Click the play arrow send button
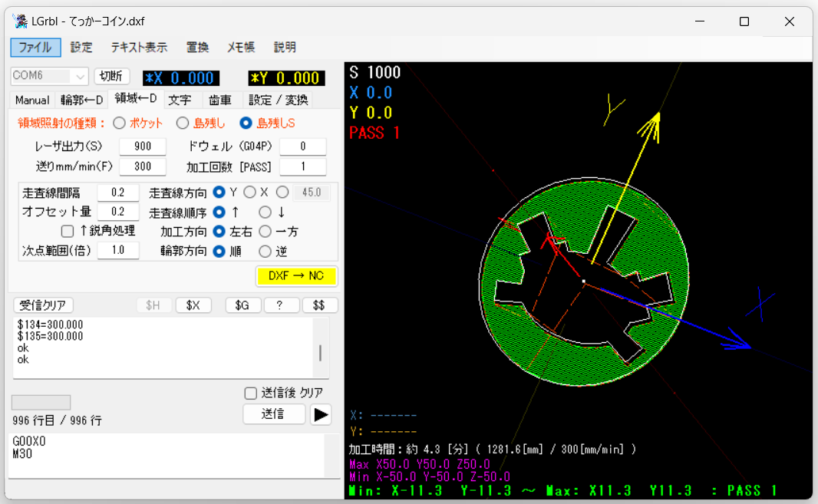The width and height of the screenshot is (818, 504). point(321,415)
